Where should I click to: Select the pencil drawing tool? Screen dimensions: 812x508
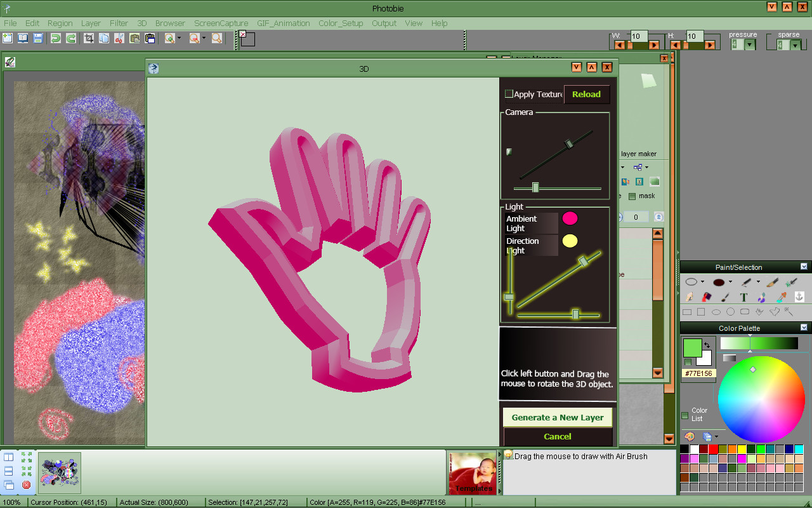pos(747,281)
